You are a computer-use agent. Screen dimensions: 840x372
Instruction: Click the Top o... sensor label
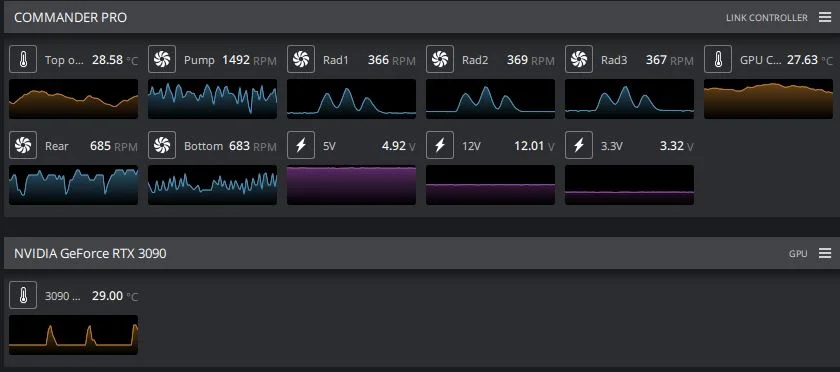(64, 60)
